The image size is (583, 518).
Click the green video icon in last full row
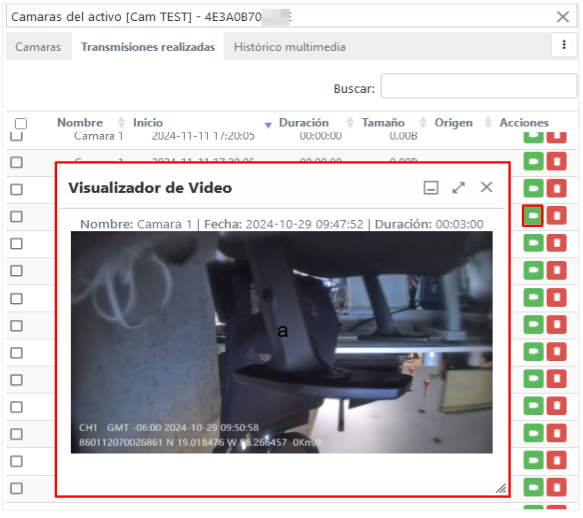(x=533, y=488)
